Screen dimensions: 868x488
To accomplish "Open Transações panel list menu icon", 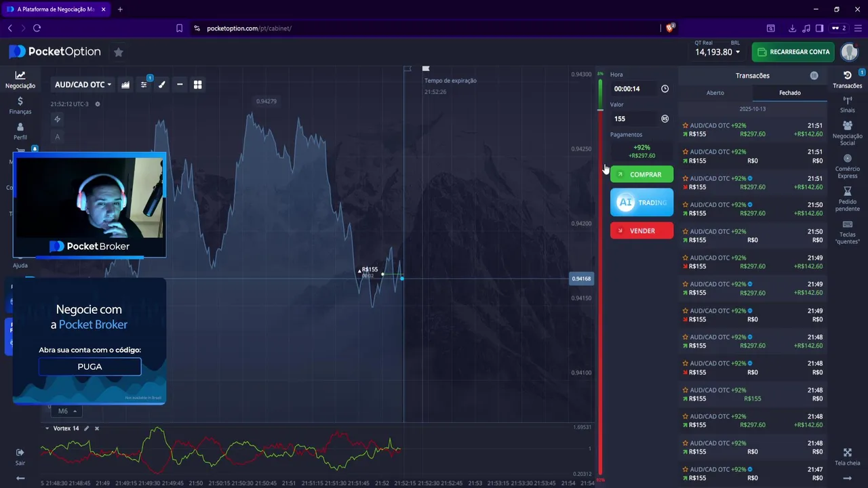I will 814,76.
